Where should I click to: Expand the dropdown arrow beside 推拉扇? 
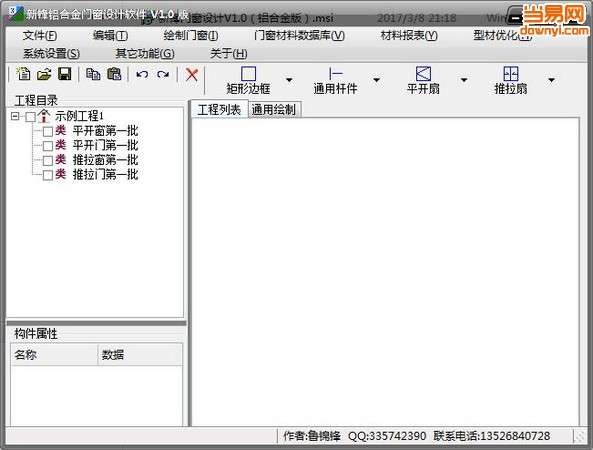pyautogui.click(x=551, y=80)
